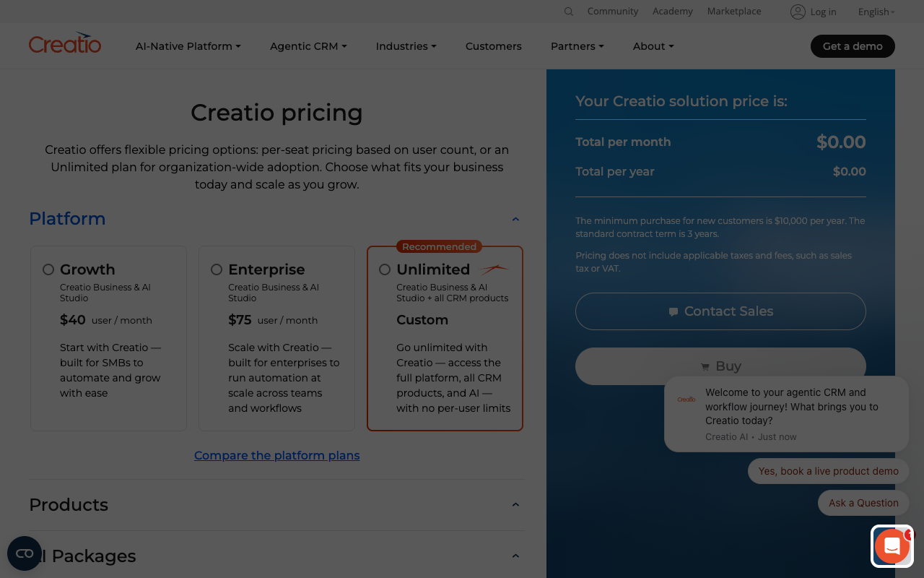Viewport: 924px width, 578px height.
Task: Click the $75 user / month price
Action: tap(273, 320)
